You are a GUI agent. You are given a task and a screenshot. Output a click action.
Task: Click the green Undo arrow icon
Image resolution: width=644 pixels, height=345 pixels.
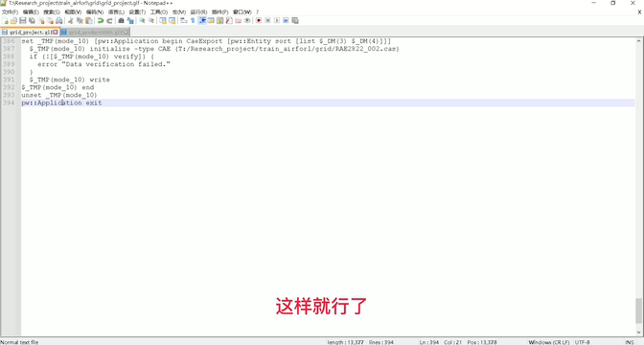pyautogui.click(x=101, y=20)
